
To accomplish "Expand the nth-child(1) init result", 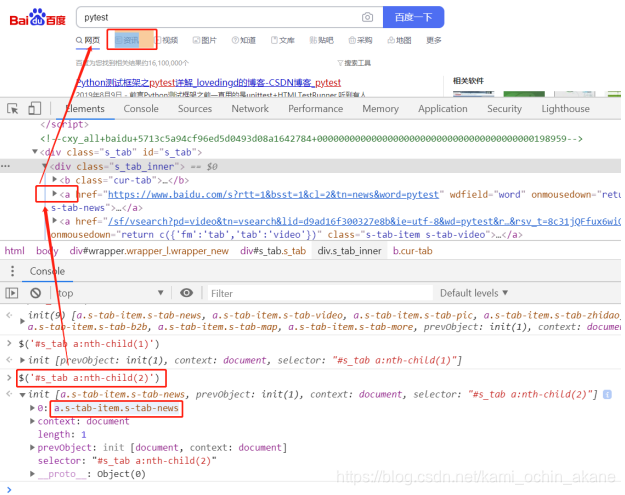I will click(22, 360).
